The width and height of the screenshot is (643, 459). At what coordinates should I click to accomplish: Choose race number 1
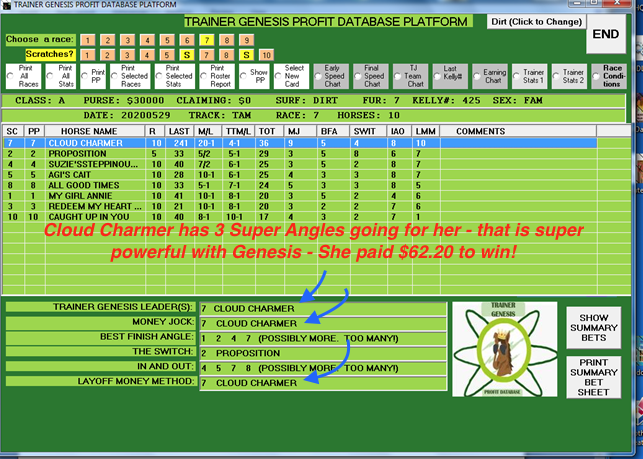[x=87, y=40]
